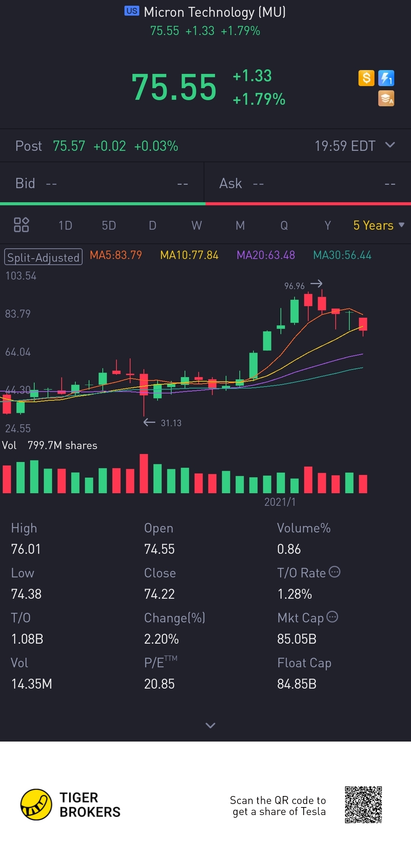The height and width of the screenshot is (868, 411).
Task: Tap the yellow dollar sign badge icon
Action: coord(366,78)
